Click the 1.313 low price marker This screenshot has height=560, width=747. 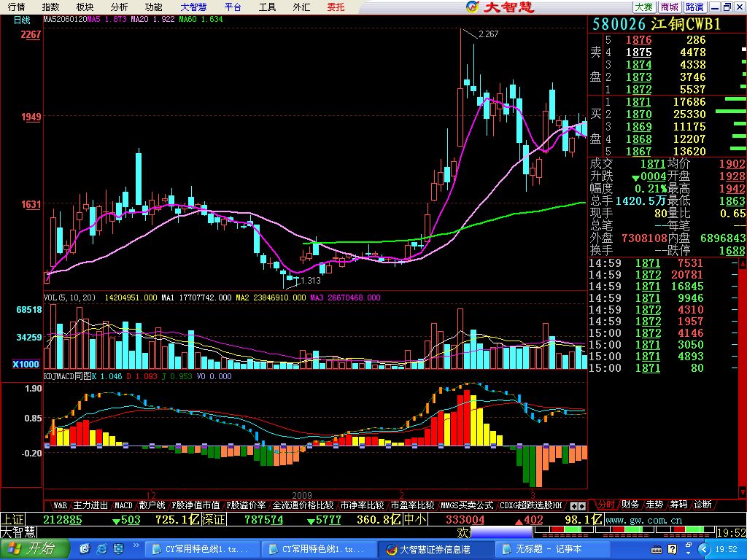click(311, 281)
